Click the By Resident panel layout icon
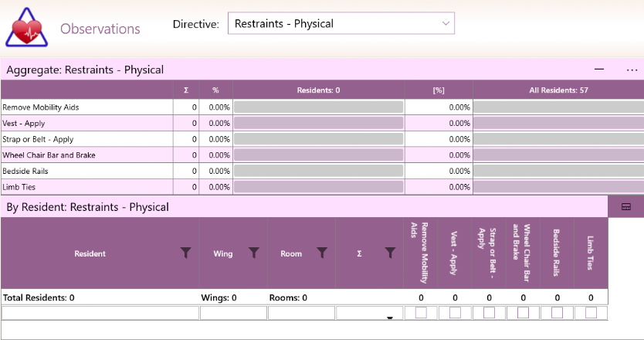Image resolution: width=644 pixels, height=340 pixels. (626, 207)
